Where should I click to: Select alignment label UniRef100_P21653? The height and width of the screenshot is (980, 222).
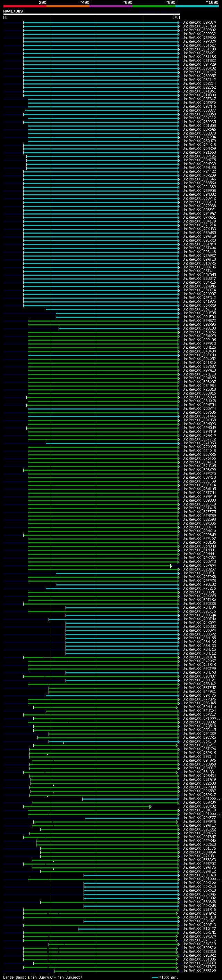[x=199, y=153]
